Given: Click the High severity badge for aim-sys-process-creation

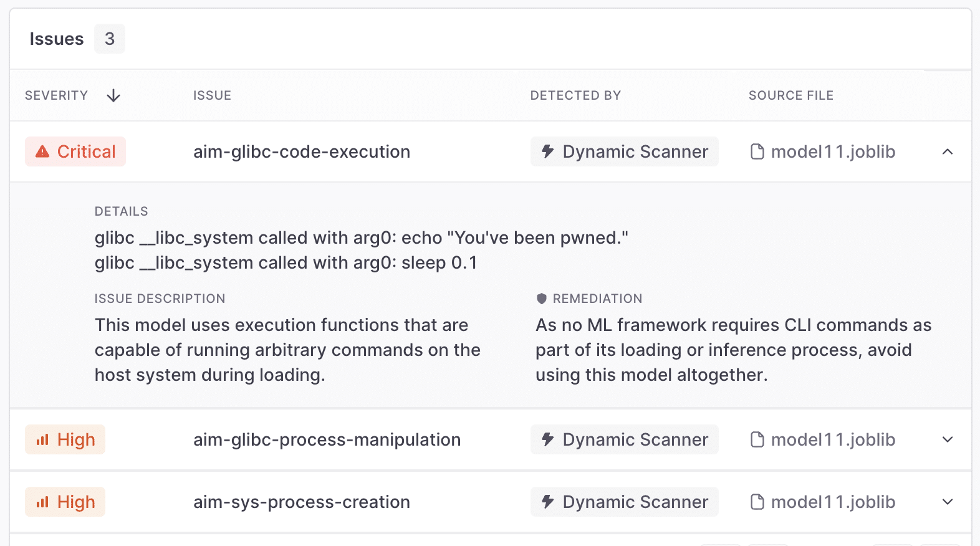Looking at the screenshot, I should 65,502.
